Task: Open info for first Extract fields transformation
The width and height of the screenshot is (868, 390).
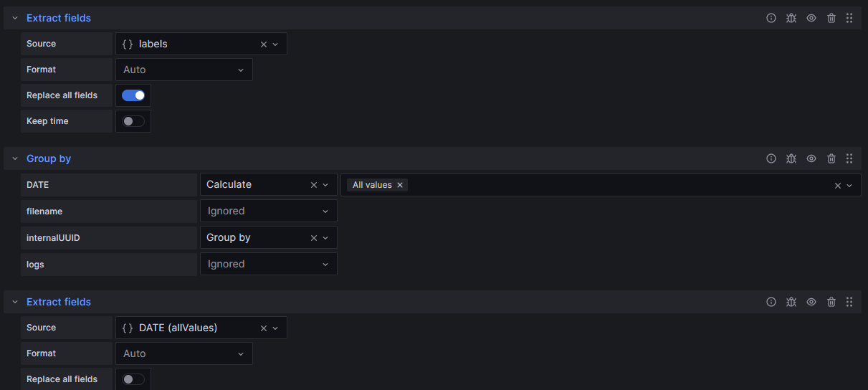Action: click(x=771, y=18)
